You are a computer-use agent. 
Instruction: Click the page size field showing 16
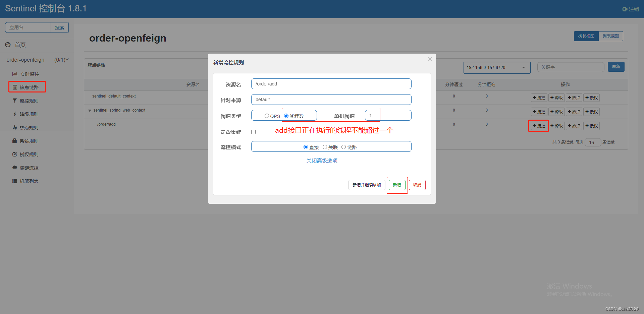tap(593, 142)
